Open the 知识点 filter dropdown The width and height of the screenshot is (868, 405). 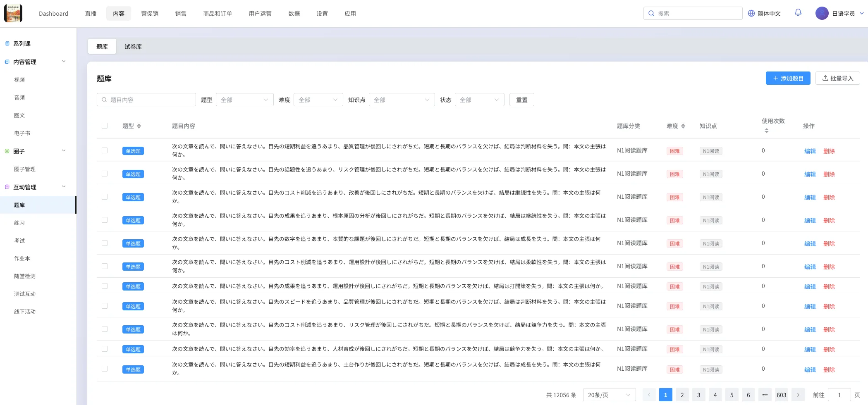pos(401,100)
